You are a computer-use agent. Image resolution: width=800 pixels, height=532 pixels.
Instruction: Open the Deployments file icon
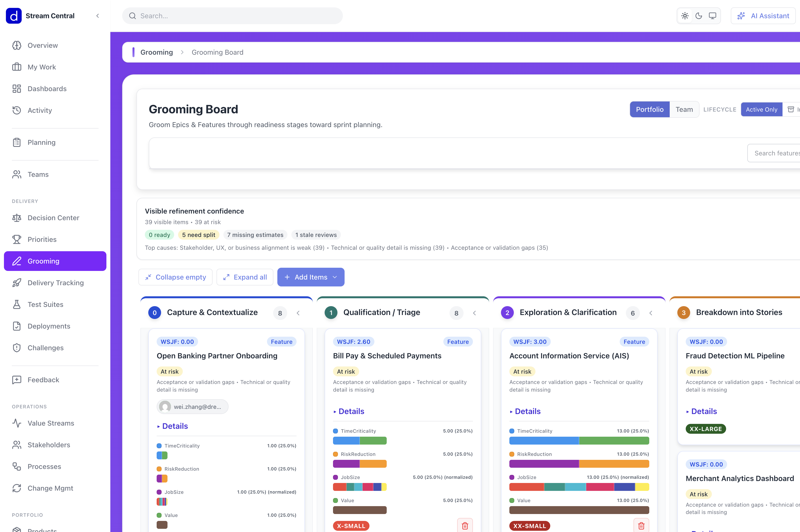coord(17,326)
